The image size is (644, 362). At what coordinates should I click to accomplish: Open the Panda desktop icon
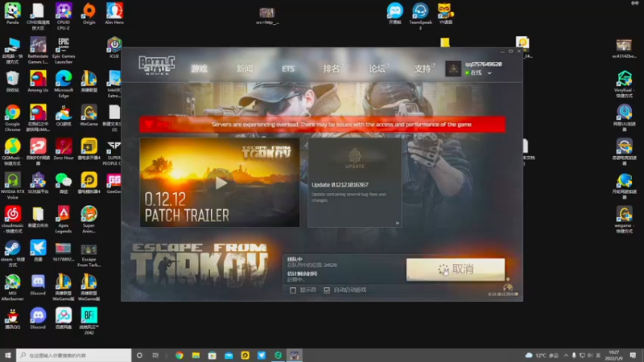(x=12, y=14)
